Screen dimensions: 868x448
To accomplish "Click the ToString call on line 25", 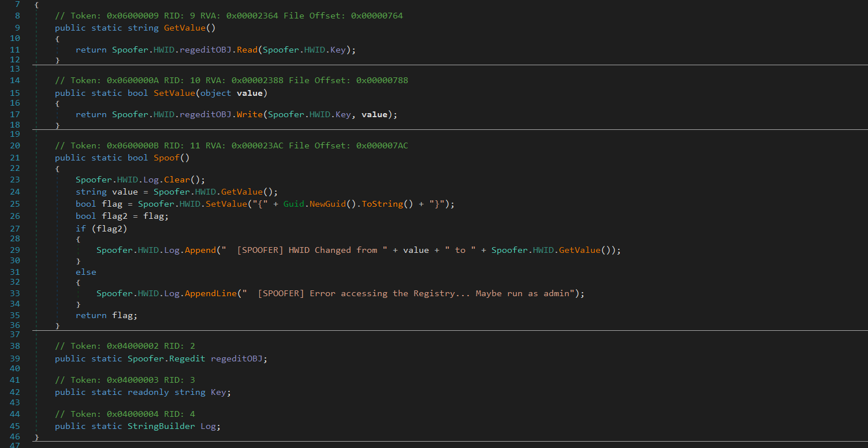I will (382, 204).
